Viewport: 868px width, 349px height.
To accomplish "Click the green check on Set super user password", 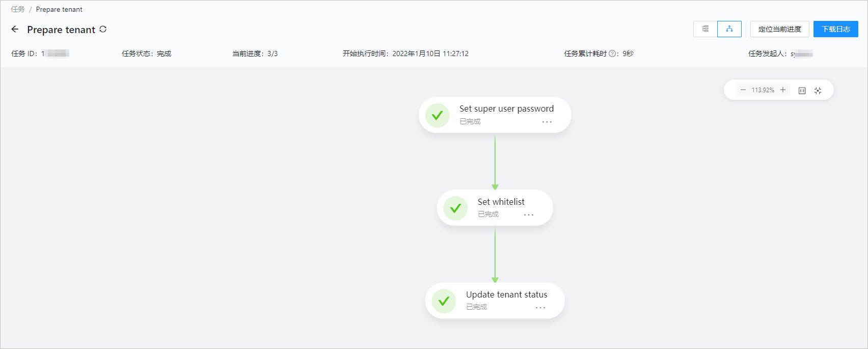I will pyautogui.click(x=437, y=116).
